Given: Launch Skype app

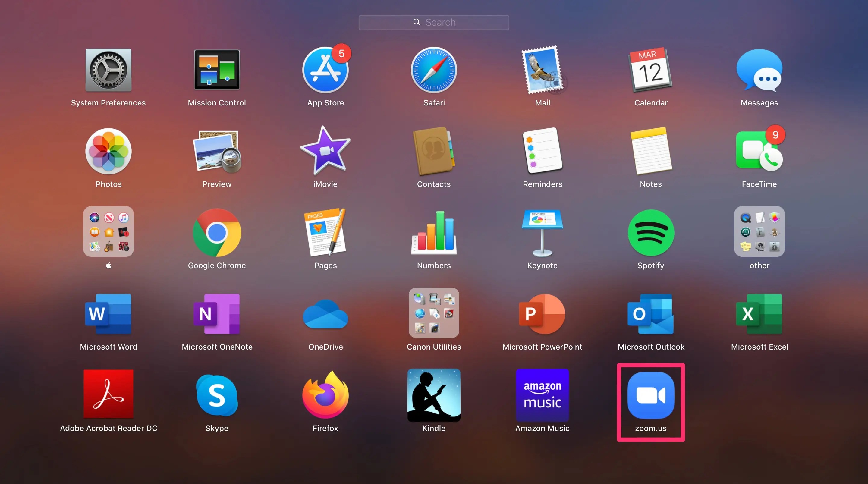Looking at the screenshot, I should point(217,395).
